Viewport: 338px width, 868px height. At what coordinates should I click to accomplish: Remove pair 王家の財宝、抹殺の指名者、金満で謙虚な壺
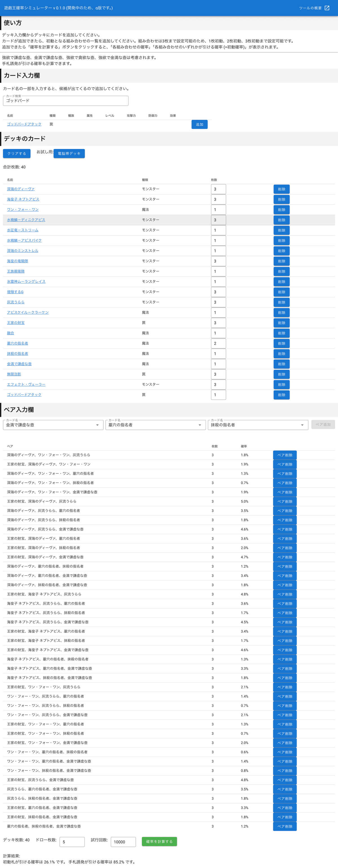point(285,817)
